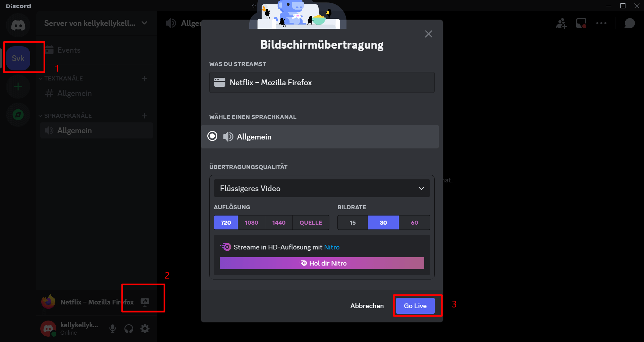Create a new text channel plus icon
The image size is (644, 342).
[144, 78]
